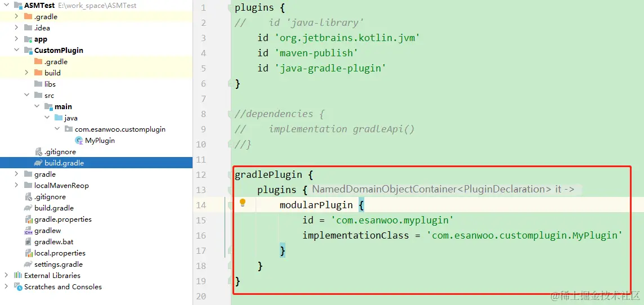This screenshot has width=644, height=305.
Task: Click the root .gitignore file icon
Action: [28, 196]
